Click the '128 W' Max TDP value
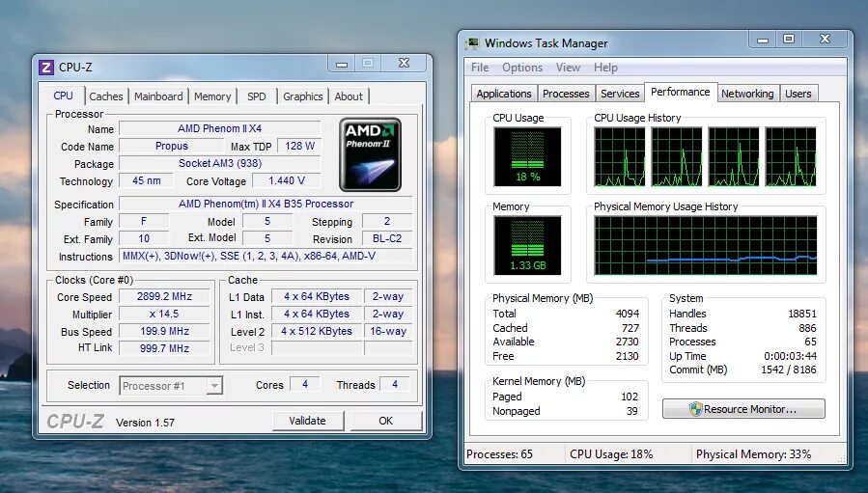 (299, 146)
